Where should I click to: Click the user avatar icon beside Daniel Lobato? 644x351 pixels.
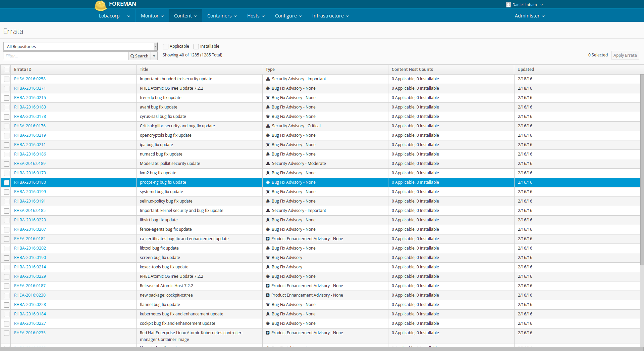click(x=508, y=5)
